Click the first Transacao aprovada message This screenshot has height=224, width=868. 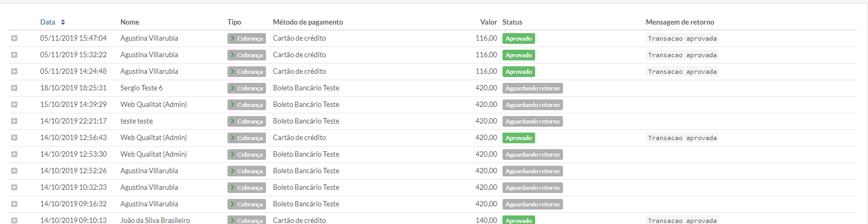(682, 38)
